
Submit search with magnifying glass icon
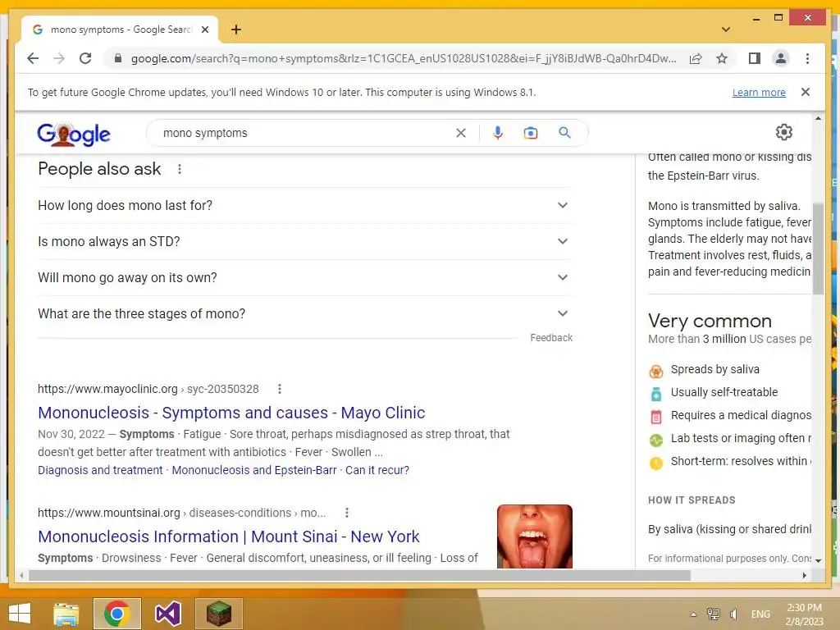[564, 132]
